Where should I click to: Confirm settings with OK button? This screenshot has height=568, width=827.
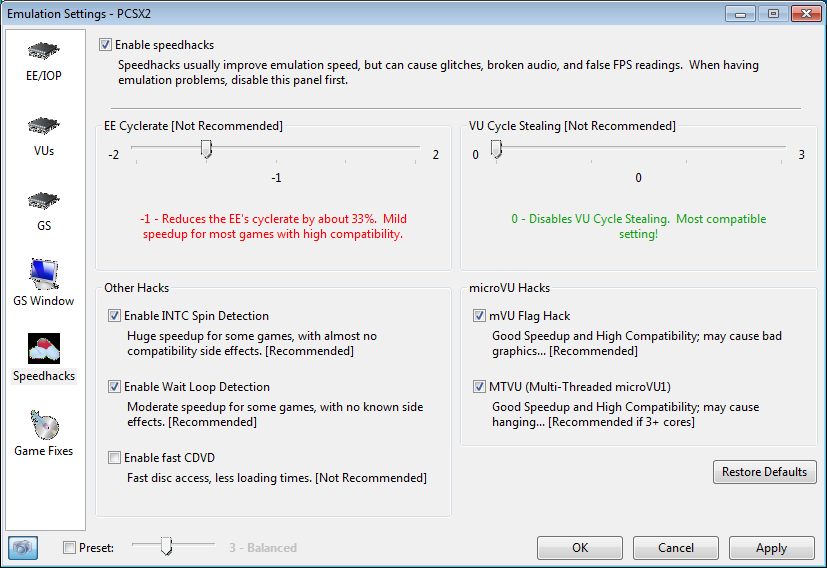click(580, 548)
